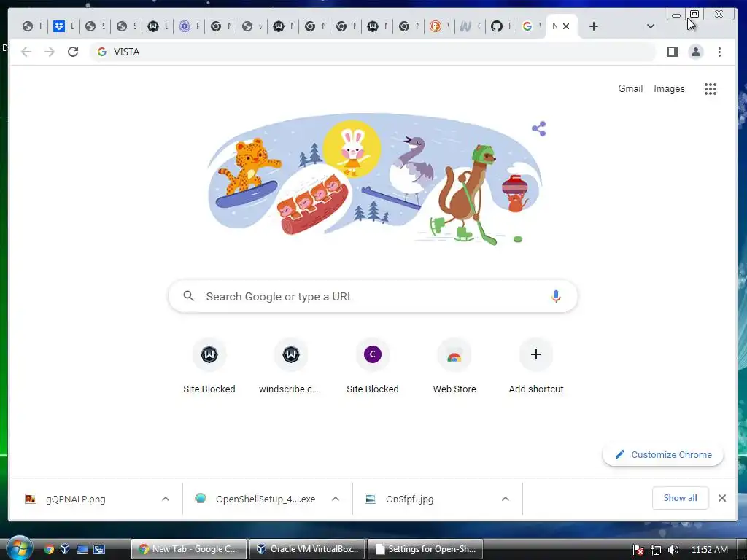
Task: Open the Chrome profile avatar menu
Action: click(695, 52)
